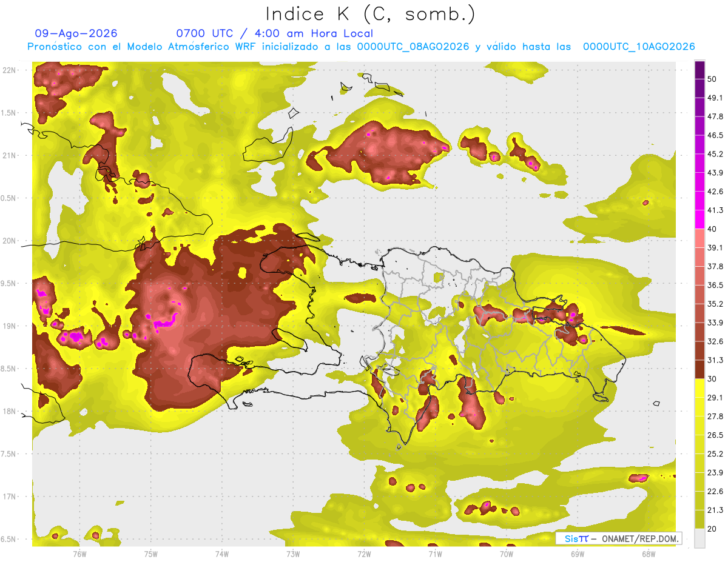Click the latitude axis label "18N"
This screenshot has height=562, width=728.
pos(8,412)
